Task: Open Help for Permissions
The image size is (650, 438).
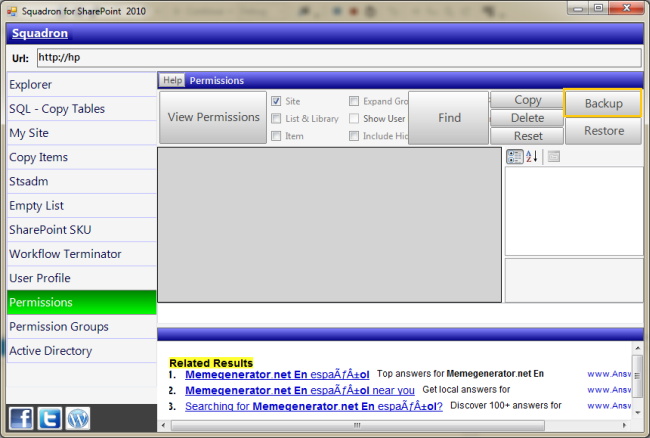Action: click(x=172, y=80)
